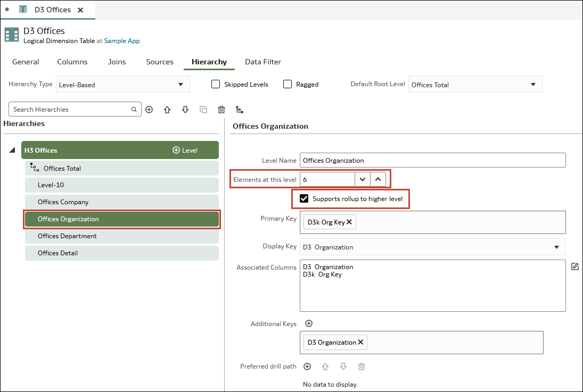Open the Sample App link
The image size is (583, 392).
[x=122, y=41]
